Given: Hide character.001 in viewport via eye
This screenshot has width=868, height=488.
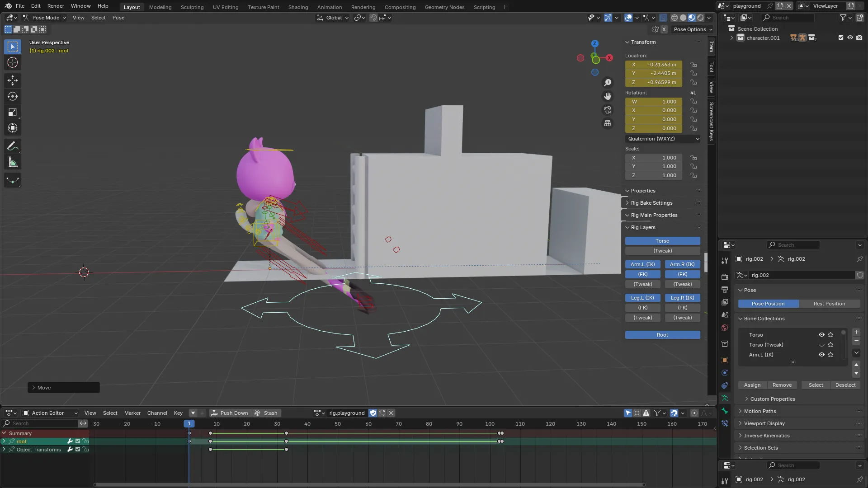Looking at the screenshot, I should tap(850, 38).
